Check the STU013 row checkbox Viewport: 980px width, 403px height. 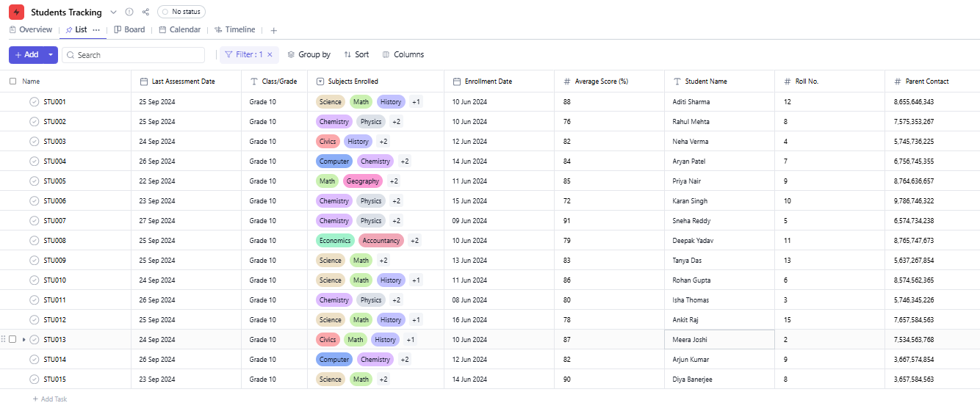[12, 339]
